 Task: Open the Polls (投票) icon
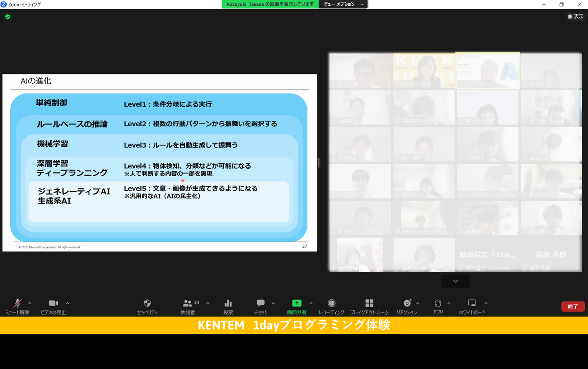point(228,303)
